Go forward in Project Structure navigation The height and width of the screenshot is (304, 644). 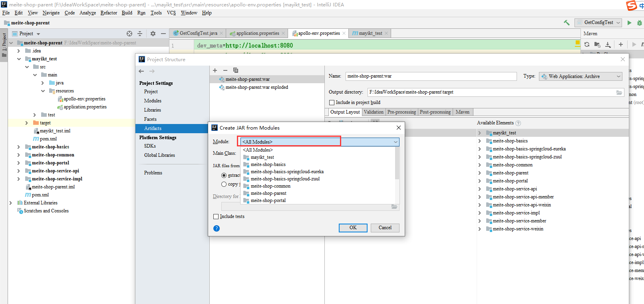point(152,71)
